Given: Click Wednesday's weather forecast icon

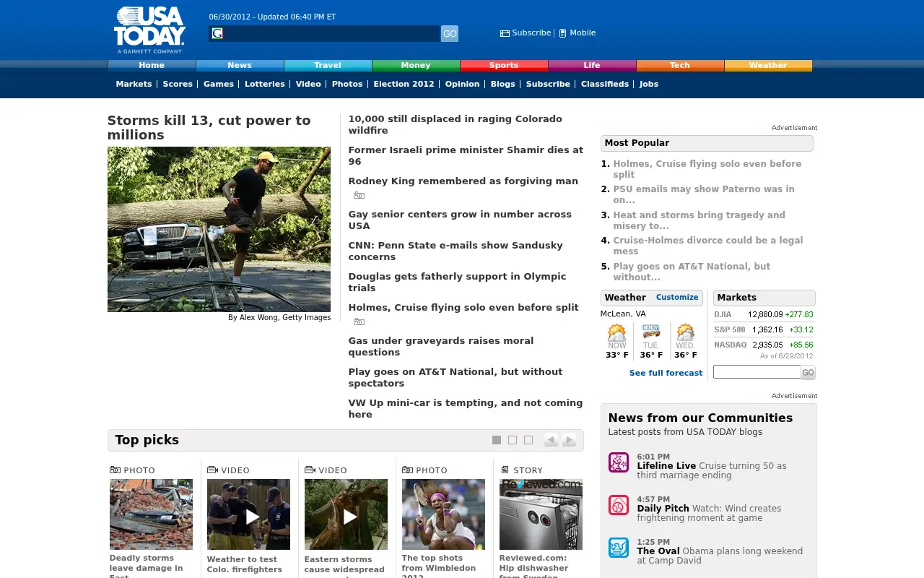Looking at the screenshot, I should 685,332.
